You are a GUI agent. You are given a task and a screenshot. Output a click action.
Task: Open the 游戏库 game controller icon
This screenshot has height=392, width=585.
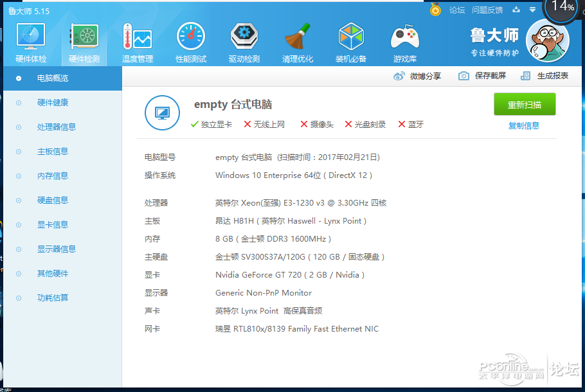(405, 43)
